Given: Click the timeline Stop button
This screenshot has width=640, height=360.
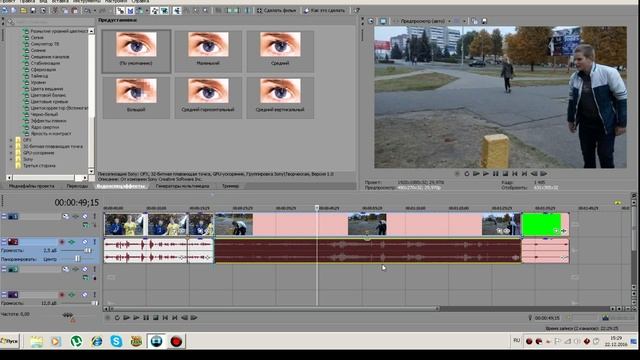Looking at the screenshot, I should [156, 318].
